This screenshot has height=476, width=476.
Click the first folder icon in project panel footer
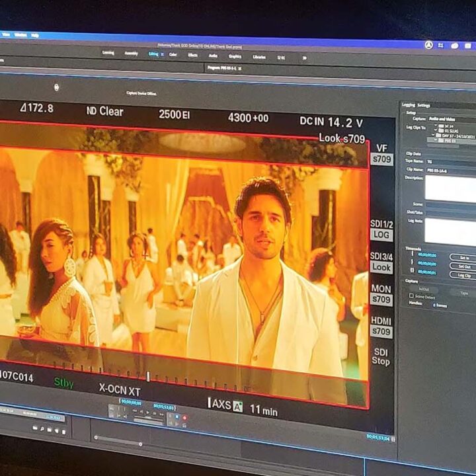[35, 428]
